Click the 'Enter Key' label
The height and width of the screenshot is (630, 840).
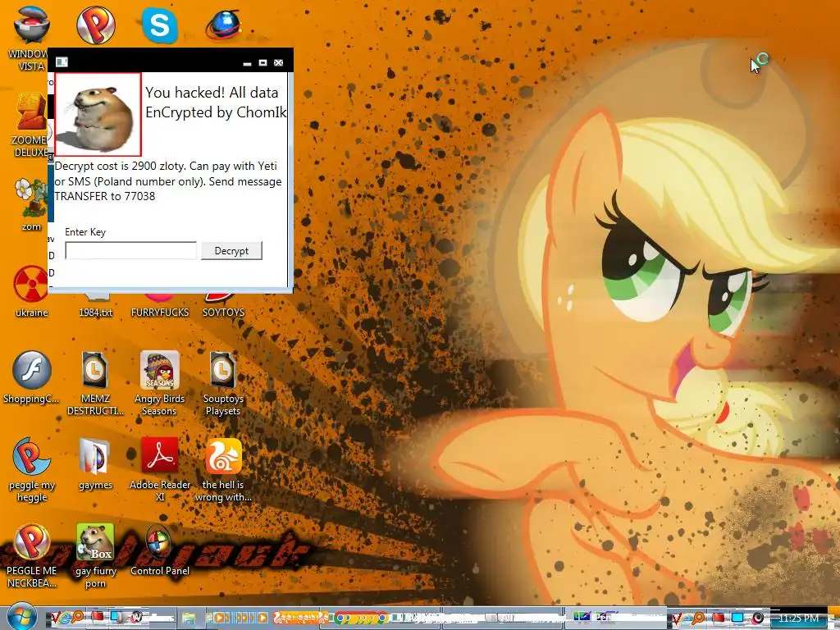pyautogui.click(x=85, y=232)
